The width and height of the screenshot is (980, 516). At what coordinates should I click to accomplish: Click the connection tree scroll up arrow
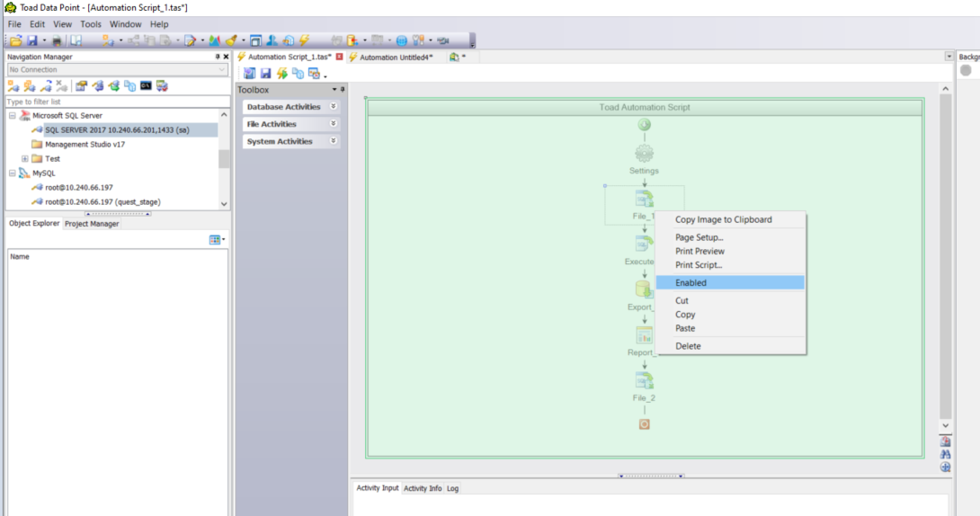pos(224,115)
